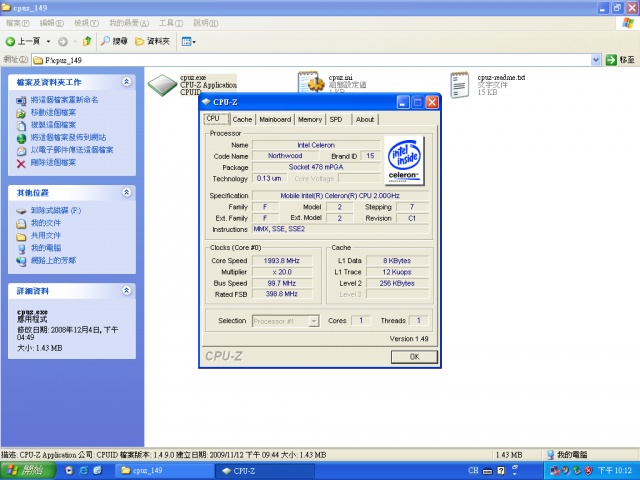Click the copy file icon in tasks pane
This screenshot has height=480, width=640.
21,125
